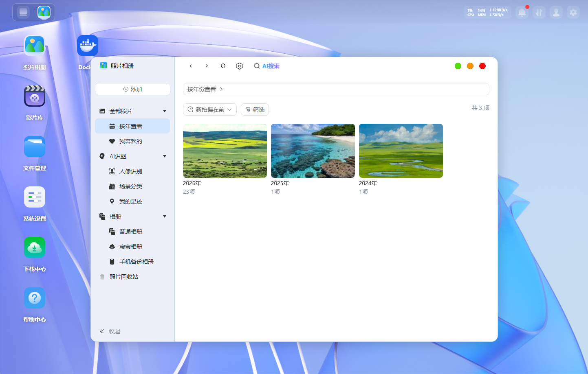Click the 按年份查看 breadcrumb
Screen dimensions: 588x374
pyautogui.click(x=202, y=89)
